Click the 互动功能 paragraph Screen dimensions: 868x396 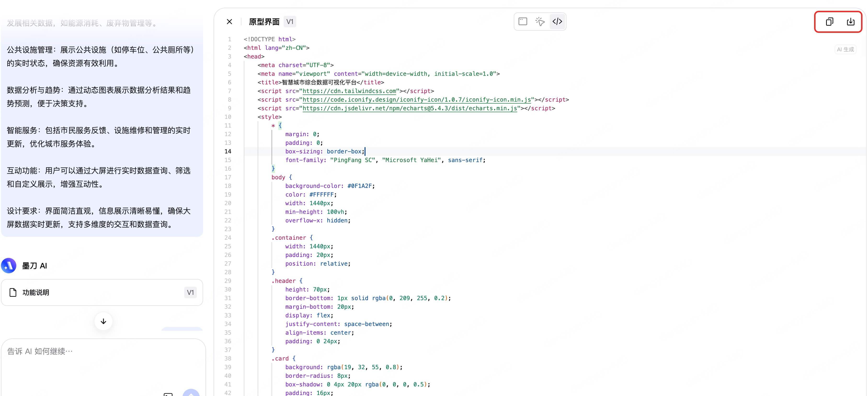click(99, 177)
